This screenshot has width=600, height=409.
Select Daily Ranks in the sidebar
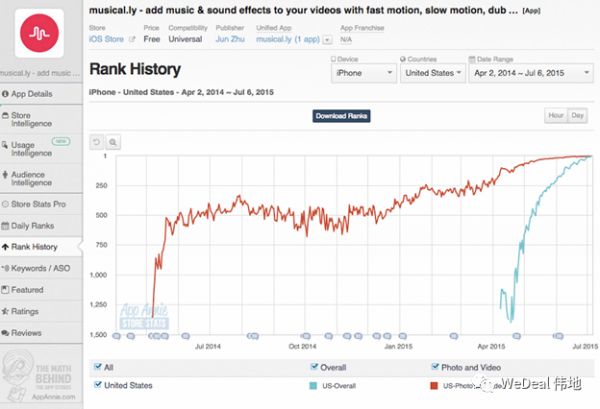(x=33, y=225)
